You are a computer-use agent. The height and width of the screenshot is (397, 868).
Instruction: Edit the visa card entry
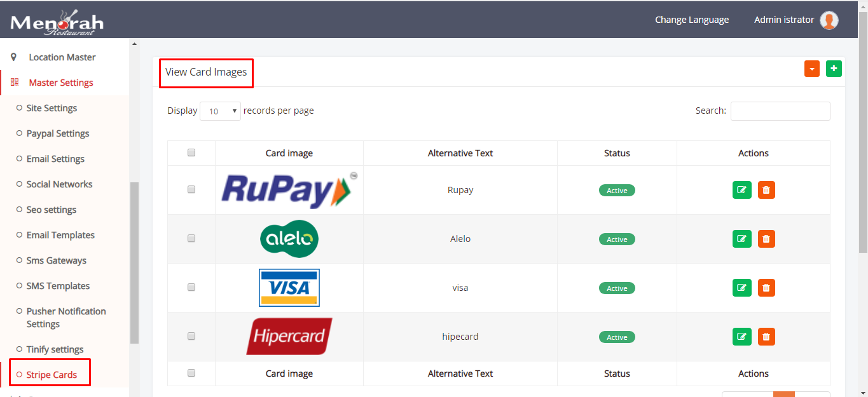pyautogui.click(x=741, y=288)
